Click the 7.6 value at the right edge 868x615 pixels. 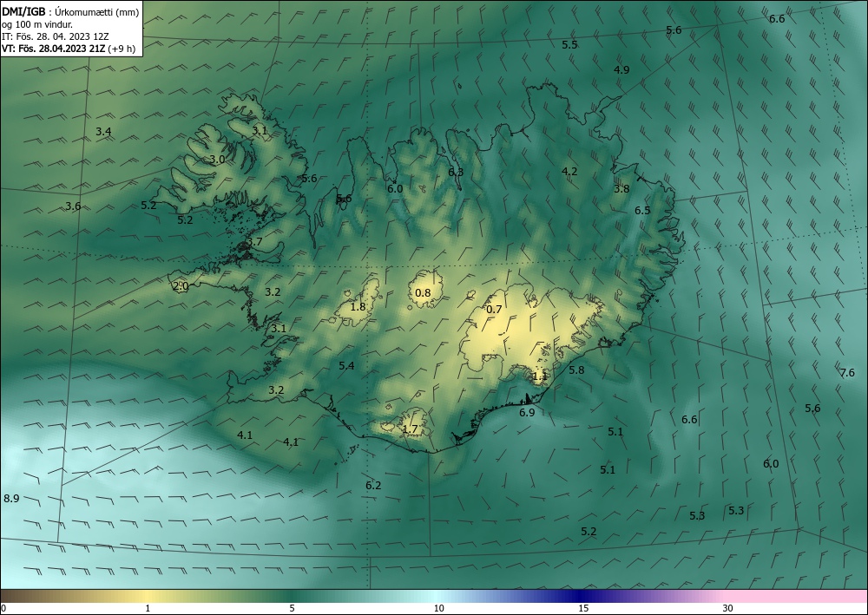pos(847,373)
